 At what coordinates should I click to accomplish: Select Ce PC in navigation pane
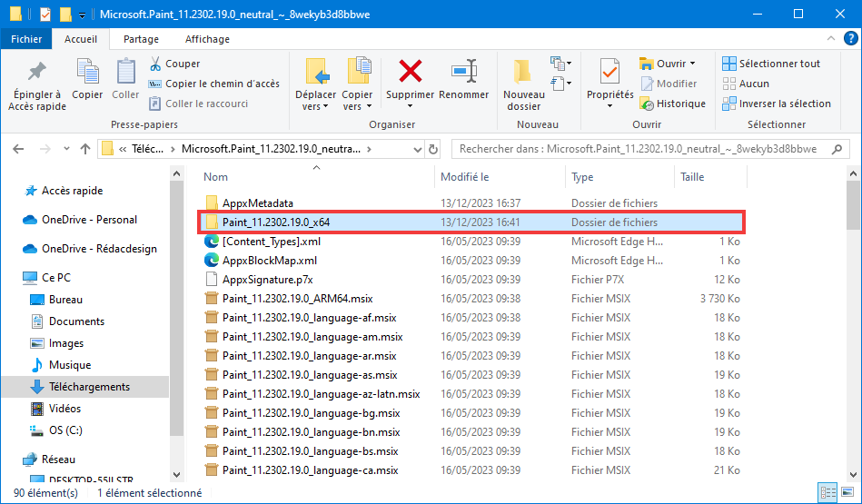[x=46, y=278]
